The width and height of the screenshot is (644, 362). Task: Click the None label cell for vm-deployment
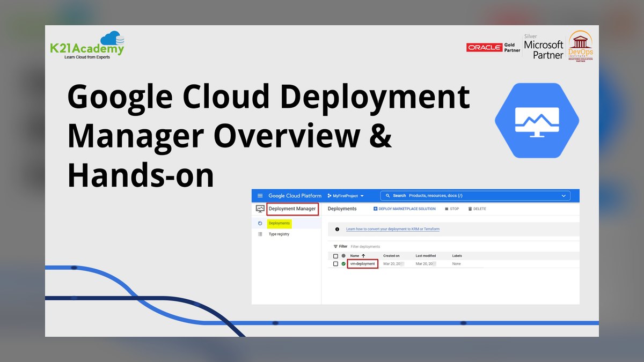[456, 264]
